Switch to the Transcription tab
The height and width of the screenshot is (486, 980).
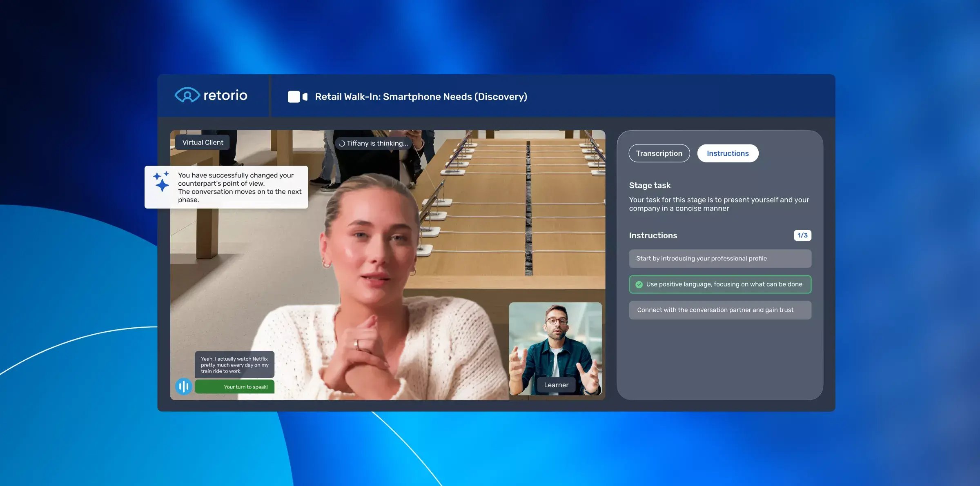click(659, 153)
